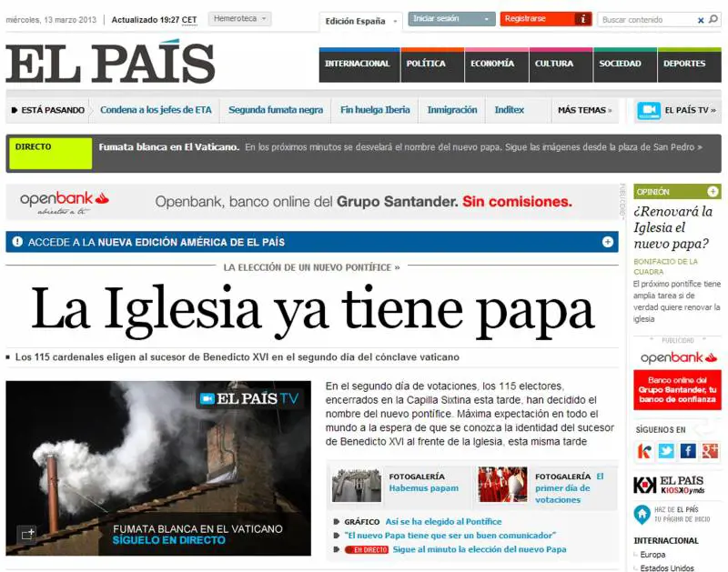Open the buen comunicador quote article
Screen dimensions: 728x572
[450, 536]
